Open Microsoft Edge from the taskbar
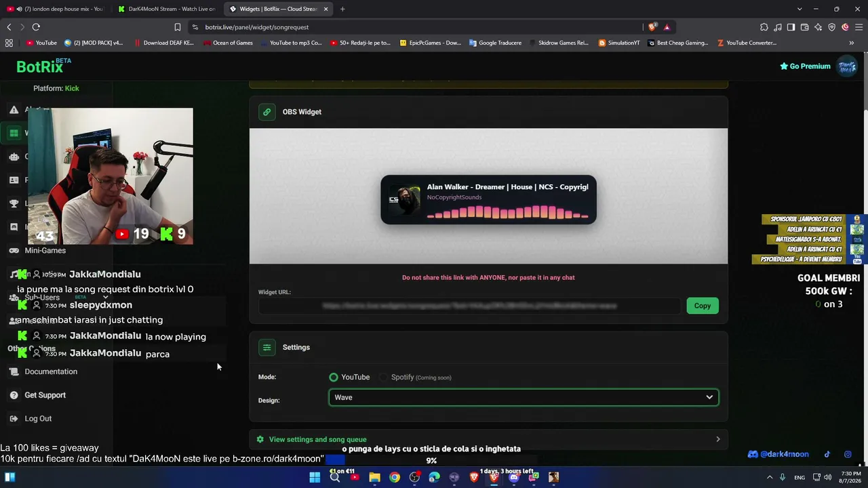Image resolution: width=868 pixels, height=488 pixels. [435, 477]
